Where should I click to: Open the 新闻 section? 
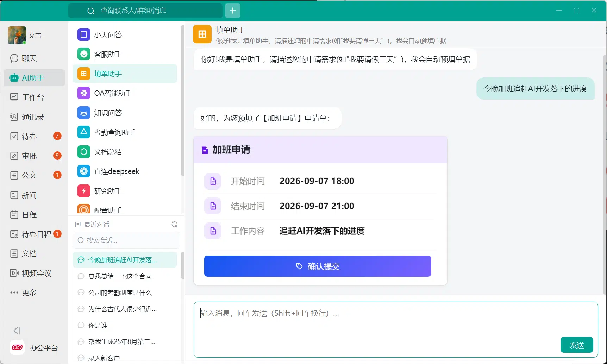click(x=34, y=195)
